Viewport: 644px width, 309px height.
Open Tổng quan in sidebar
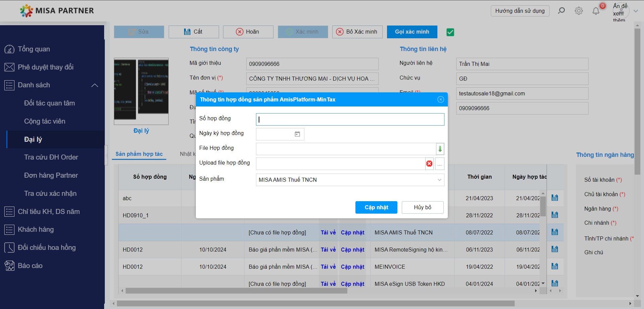[34, 49]
